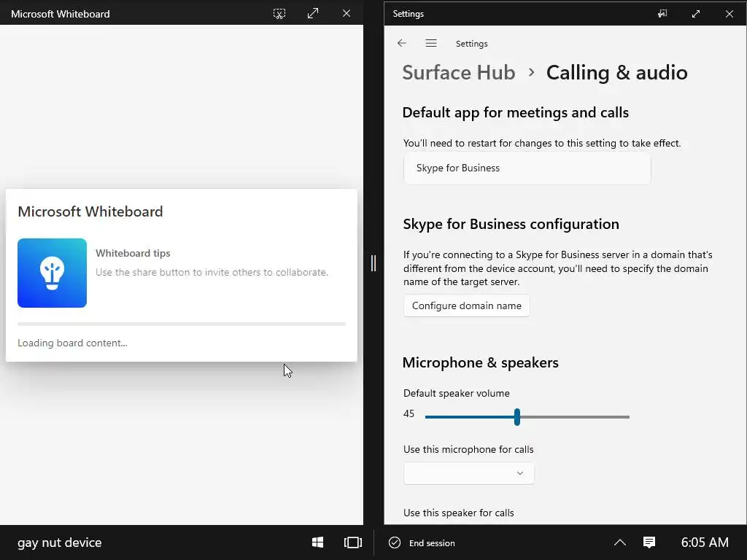Click the "Settings" label beside the hamburger menu

click(x=472, y=44)
